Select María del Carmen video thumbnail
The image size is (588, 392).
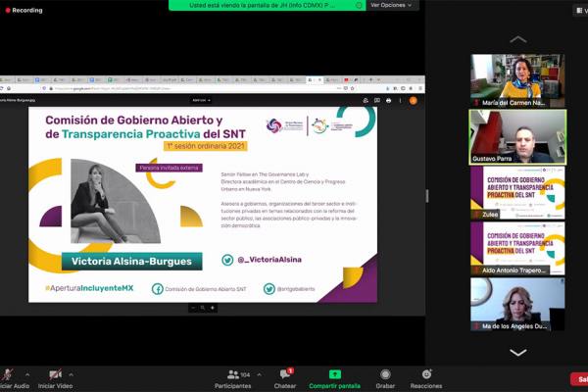(517, 80)
